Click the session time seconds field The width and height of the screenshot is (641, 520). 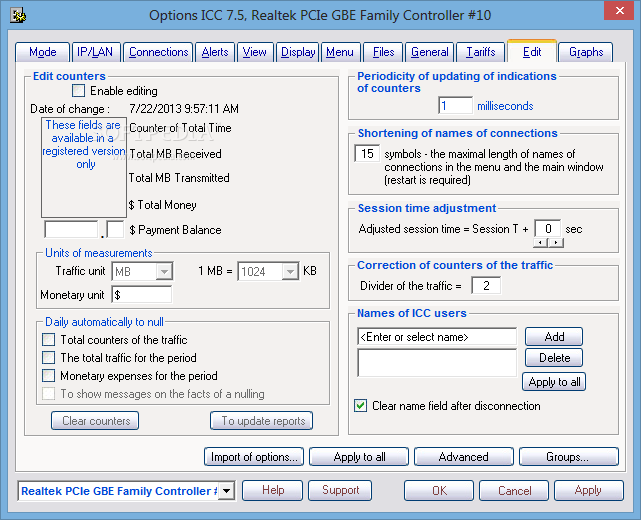(548, 229)
